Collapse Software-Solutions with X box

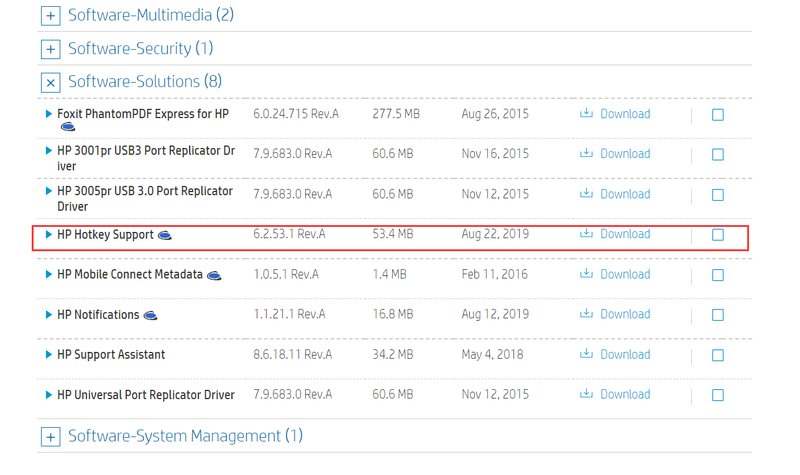pyautogui.click(x=51, y=83)
